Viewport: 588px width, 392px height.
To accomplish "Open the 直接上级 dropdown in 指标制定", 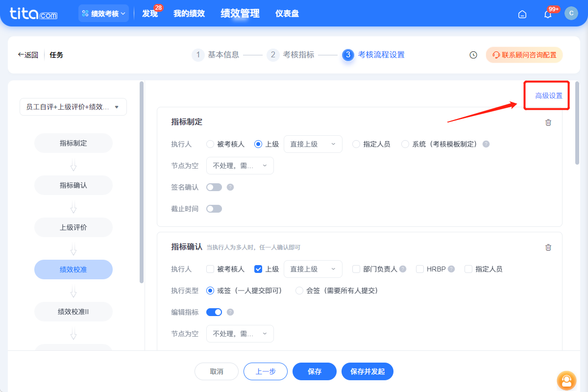I will [x=313, y=144].
